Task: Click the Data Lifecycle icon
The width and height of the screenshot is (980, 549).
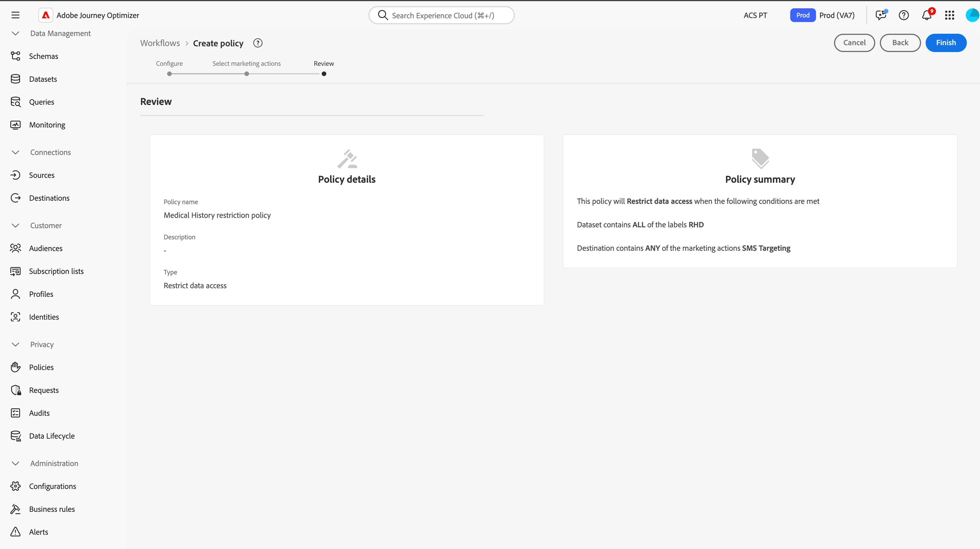Action: (15, 436)
